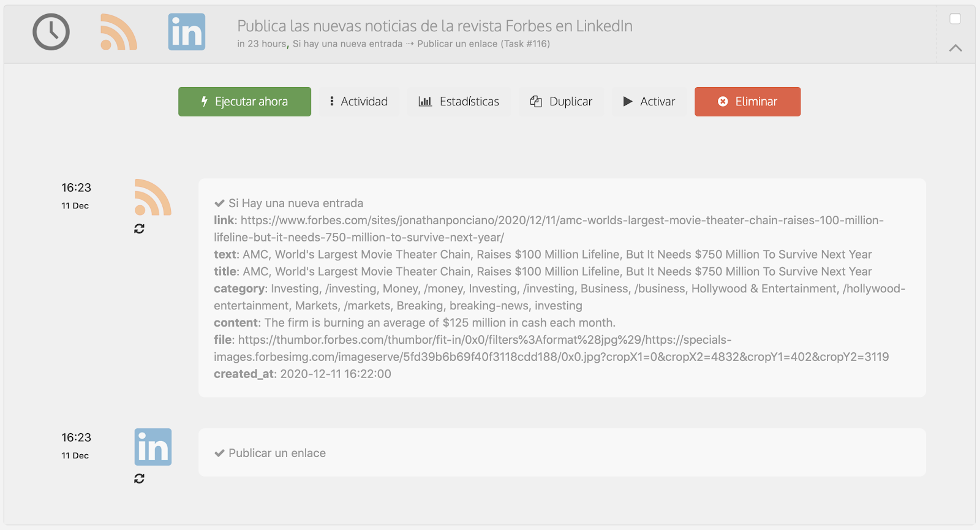Click the LinkedIn icon beside Publicar un enlace
This screenshot has height=530, width=980.
pyautogui.click(x=153, y=447)
